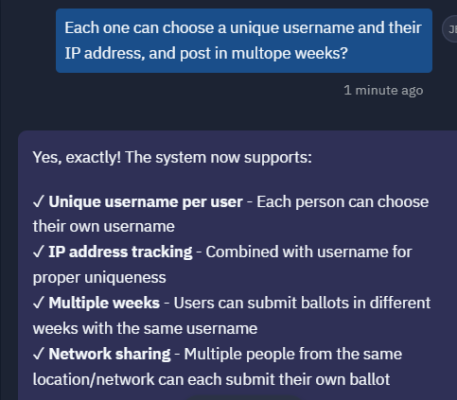Click the checkmark before Network sharing
Viewport: 457px width, 400px height.
(x=38, y=354)
